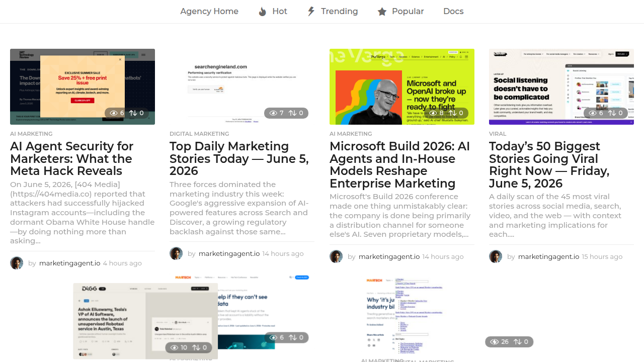Click AI MARKETING category above Microsoft Build 2026
The image size is (644, 362).
pos(351,134)
